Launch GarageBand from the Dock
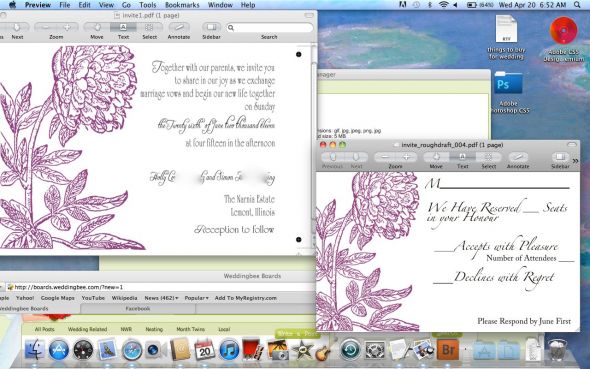Image resolution: width=590 pixels, height=369 pixels. [x=324, y=351]
